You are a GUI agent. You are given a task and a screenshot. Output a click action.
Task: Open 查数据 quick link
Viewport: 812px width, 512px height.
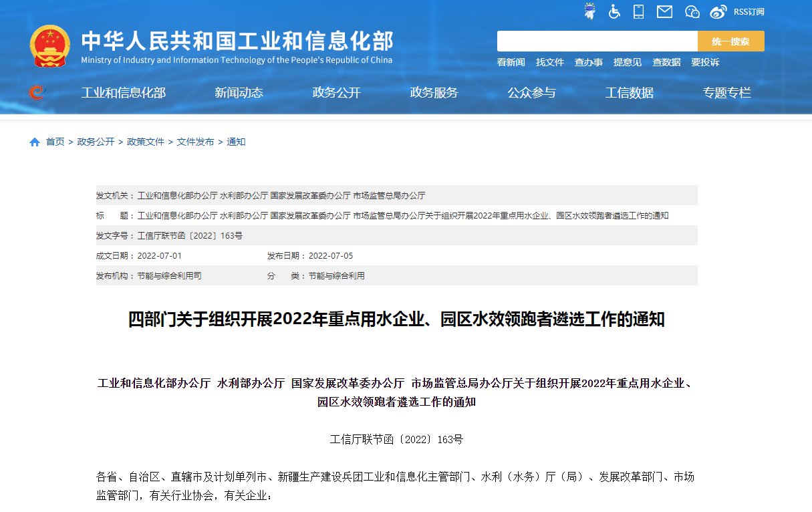pyautogui.click(x=666, y=62)
